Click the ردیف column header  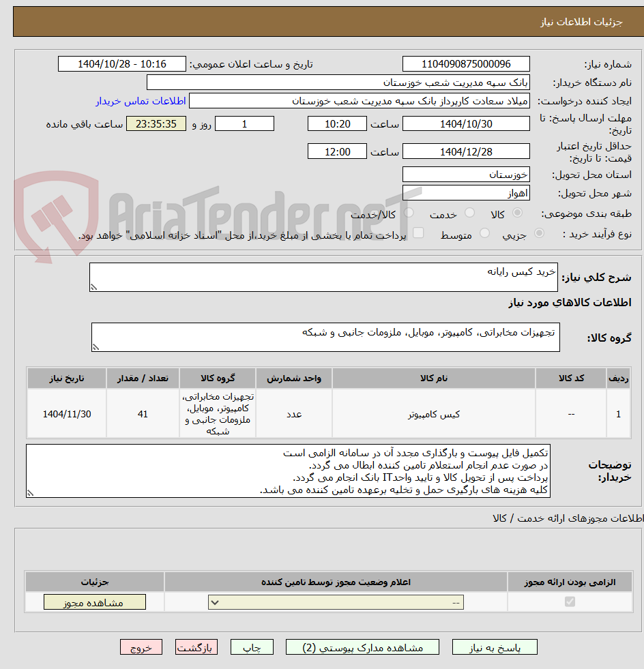click(618, 378)
